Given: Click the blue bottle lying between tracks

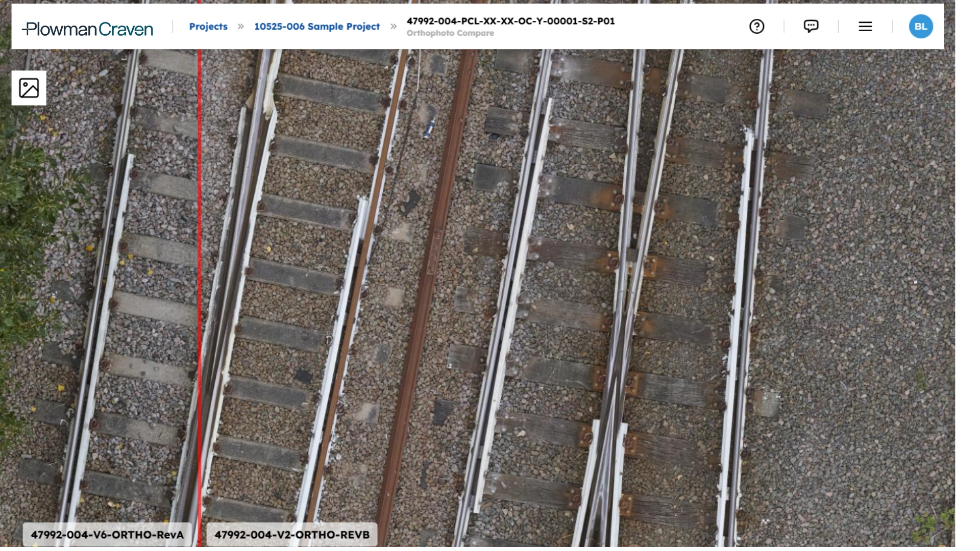Looking at the screenshot, I should pyautogui.click(x=429, y=129).
